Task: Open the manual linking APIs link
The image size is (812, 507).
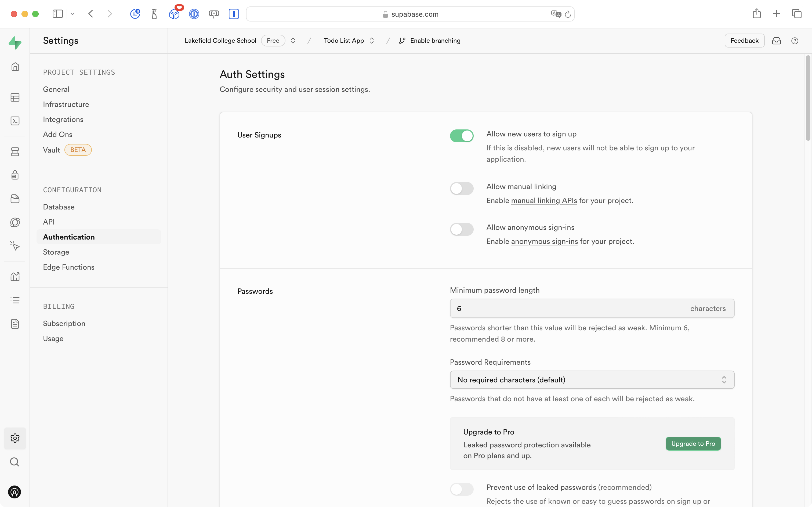Action: coord(544,201)
